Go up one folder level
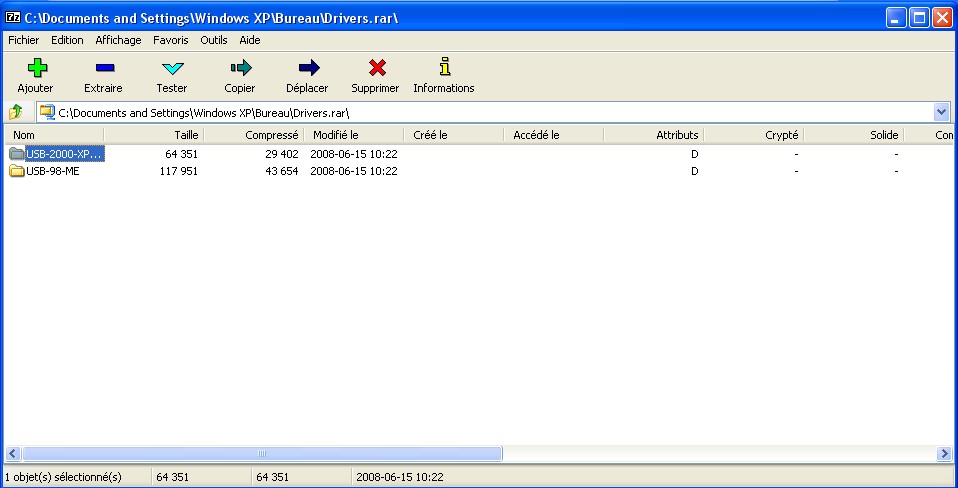This screenshot has width=958, height=488. click(16, 112)
